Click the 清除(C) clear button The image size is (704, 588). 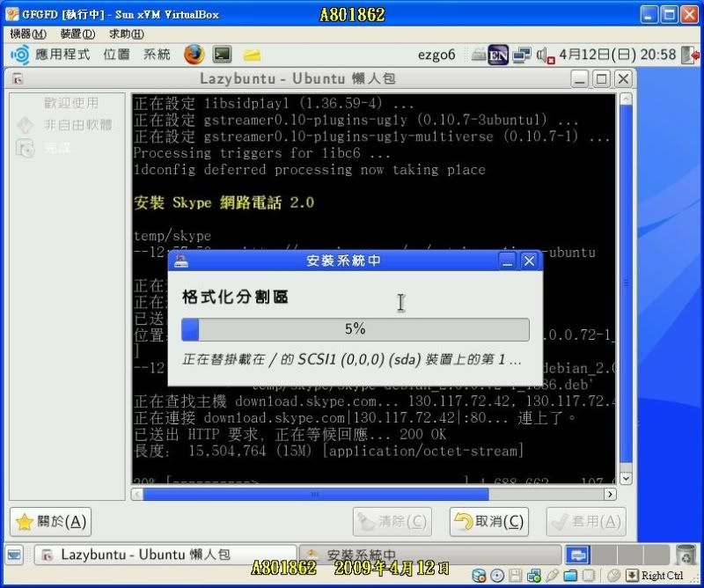pyautogui.click(x=392, y=521)
